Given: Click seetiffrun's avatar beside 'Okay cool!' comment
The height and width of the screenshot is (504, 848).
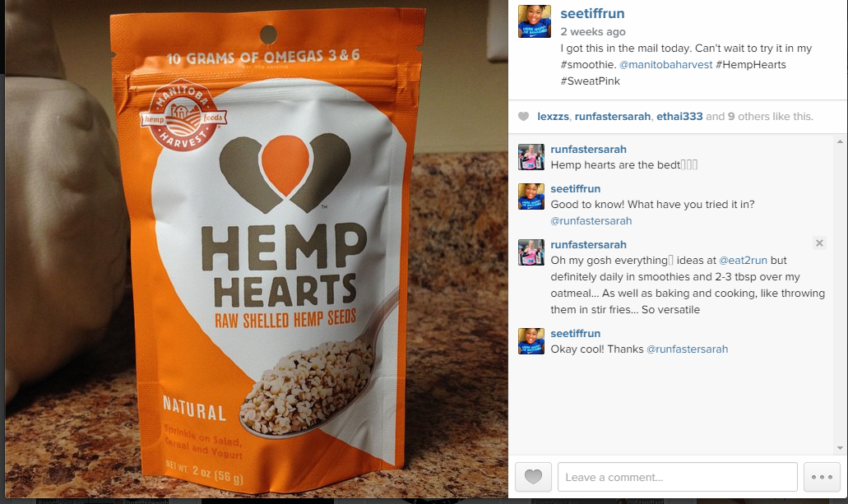Looking at the screenshot, I should tap(531, 341).
